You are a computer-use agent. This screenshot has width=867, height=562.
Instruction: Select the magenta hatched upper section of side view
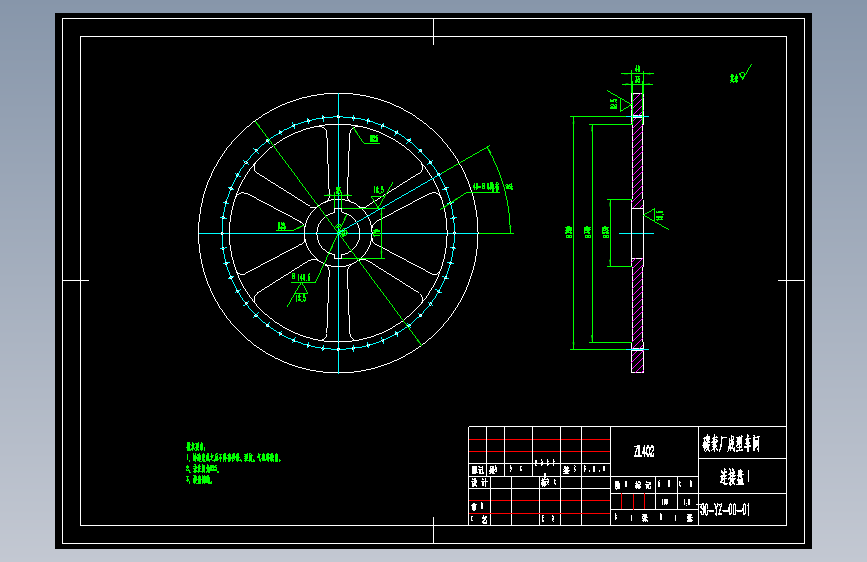tap(638, 150)
